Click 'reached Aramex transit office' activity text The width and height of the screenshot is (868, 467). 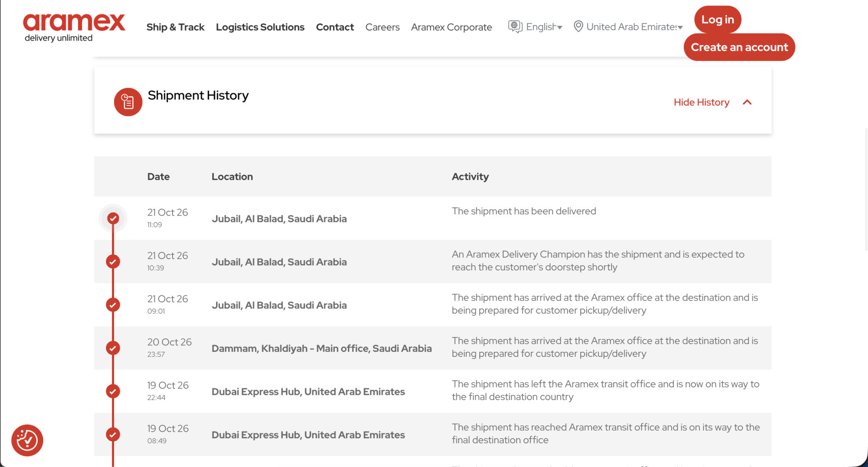pos(606,434)
